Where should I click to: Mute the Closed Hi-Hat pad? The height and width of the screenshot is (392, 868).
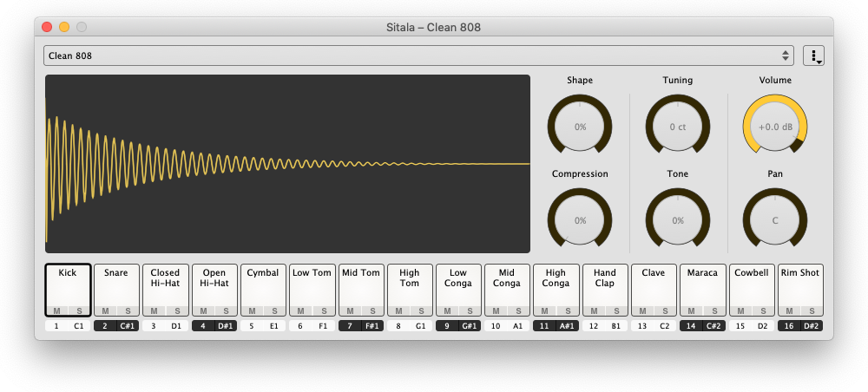[x=154, y=310]
